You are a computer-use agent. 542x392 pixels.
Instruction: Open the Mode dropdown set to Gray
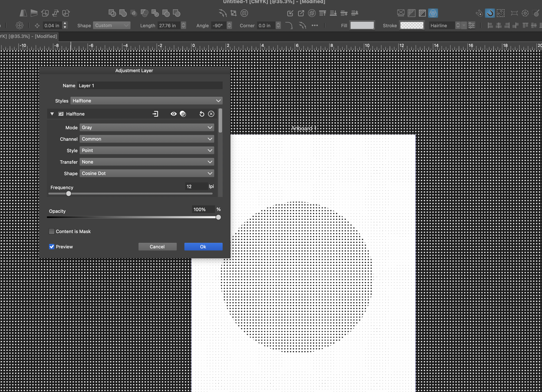[146, 128]
